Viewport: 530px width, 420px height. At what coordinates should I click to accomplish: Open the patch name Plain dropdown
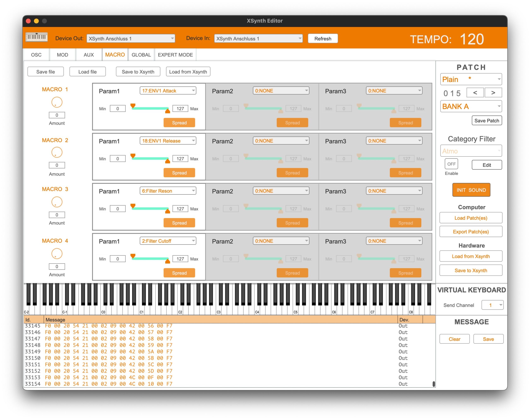[471, 79]
